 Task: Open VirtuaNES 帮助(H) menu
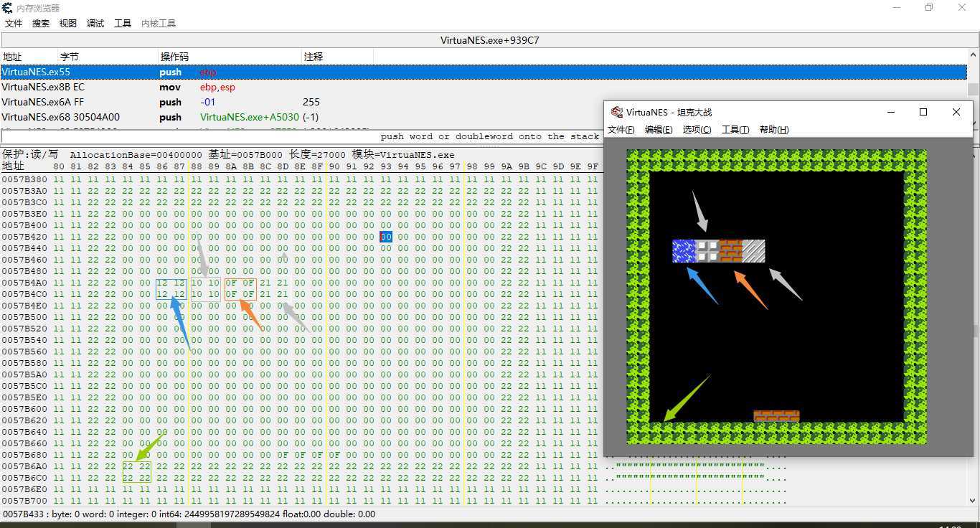[773, 130]
